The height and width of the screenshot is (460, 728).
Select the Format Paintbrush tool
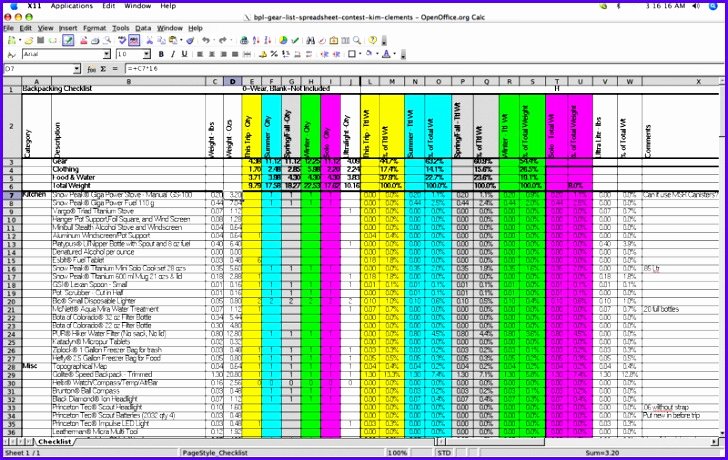(x=190, y=40)
